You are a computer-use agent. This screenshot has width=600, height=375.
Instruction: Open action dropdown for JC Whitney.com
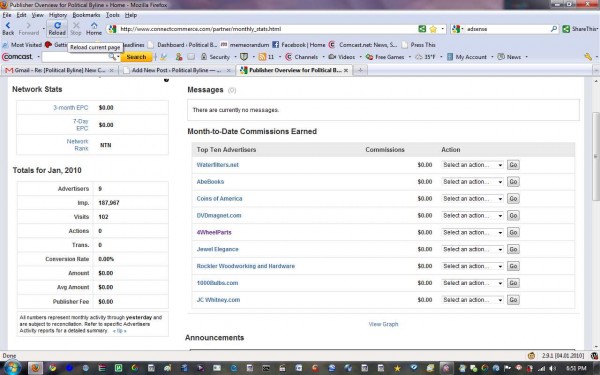click(473, 300)
